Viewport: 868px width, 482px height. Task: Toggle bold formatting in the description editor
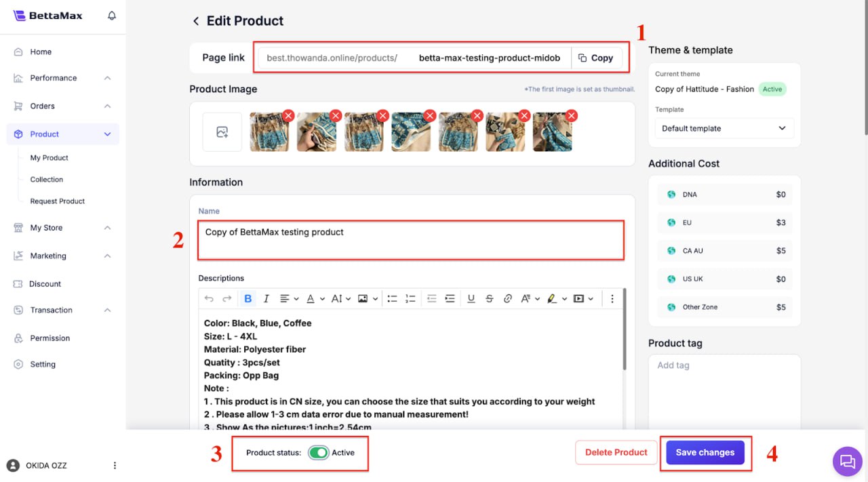tap(248, 298)
